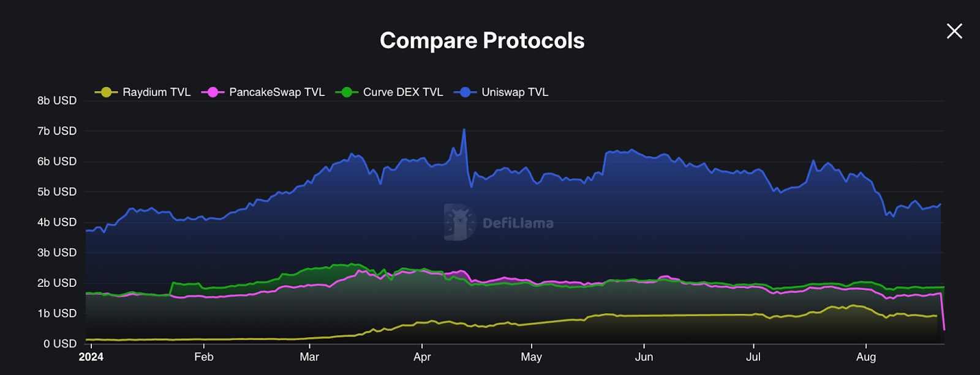Screen dimensions: 980x375
Task: Toggle Curve DEX TVL visibility in the legend
Action: click(x=402, y=92)
